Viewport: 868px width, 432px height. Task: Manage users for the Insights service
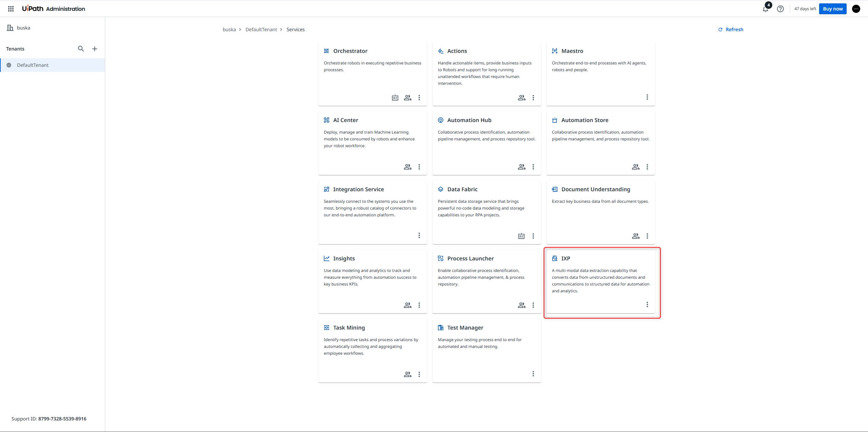click(407, 305)
